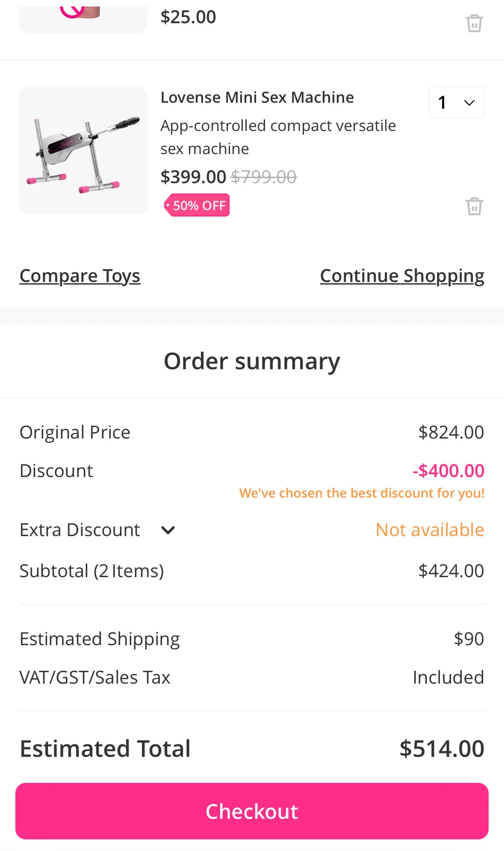
Task: Click the 50% OFF badge
Action: click(197, 205)
